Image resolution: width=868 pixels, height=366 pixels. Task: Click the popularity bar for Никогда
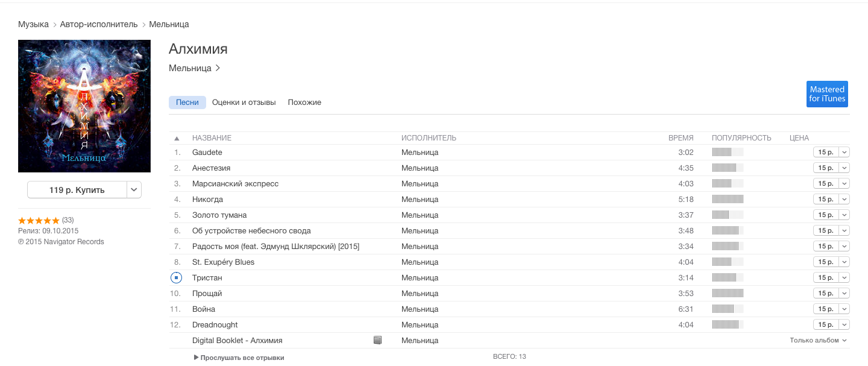(728, 199)
